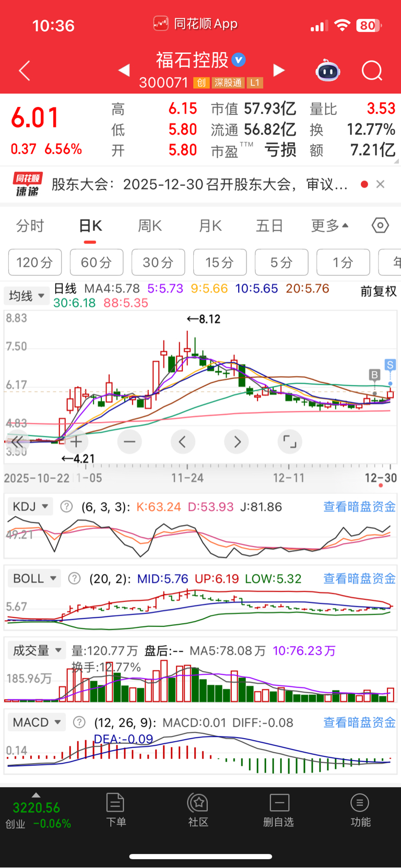Tap the status bar Wi-Fi icon

coord(342,25)
